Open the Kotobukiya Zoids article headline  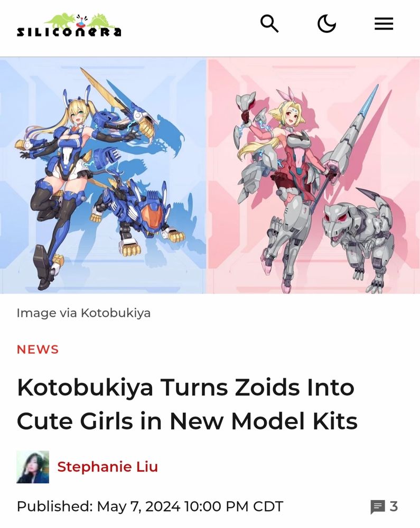187,404
